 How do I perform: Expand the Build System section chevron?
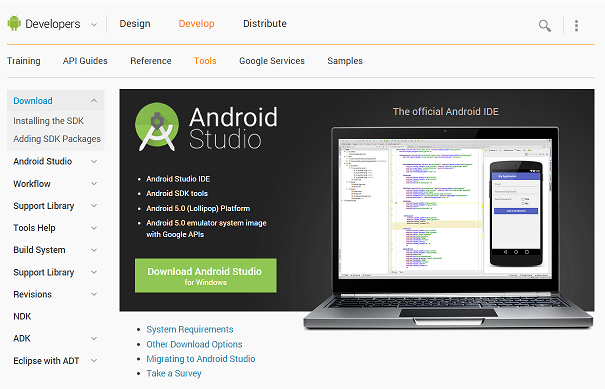pyautogui.click(x=94, y=250)
